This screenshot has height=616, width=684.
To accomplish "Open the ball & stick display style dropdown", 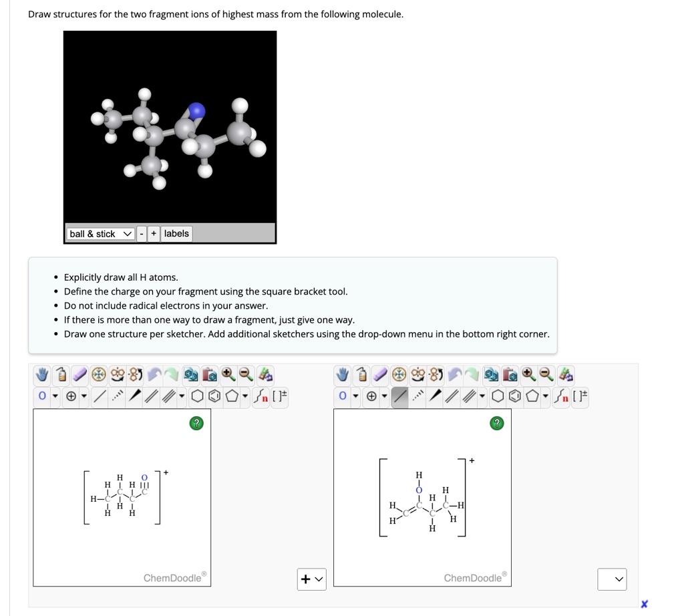I will (x=100, y=234).
